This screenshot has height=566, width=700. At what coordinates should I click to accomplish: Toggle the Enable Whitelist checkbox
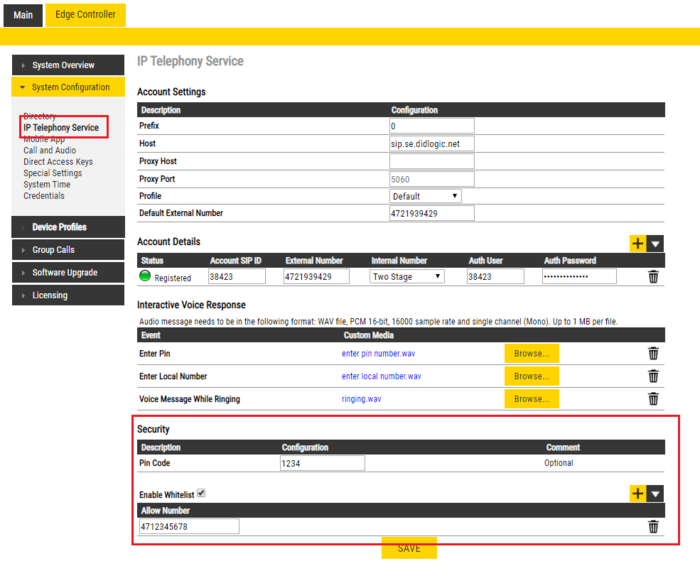(201, 493)
